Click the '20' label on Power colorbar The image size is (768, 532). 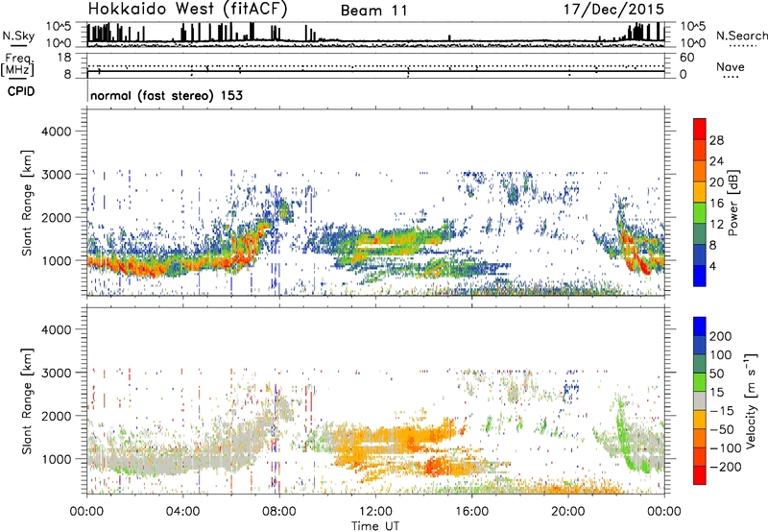tap(716, 182)
